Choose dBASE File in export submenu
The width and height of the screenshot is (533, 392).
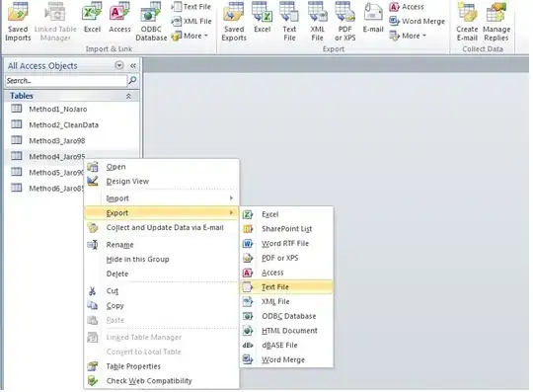pyautogui.click(x=286, y=345)
